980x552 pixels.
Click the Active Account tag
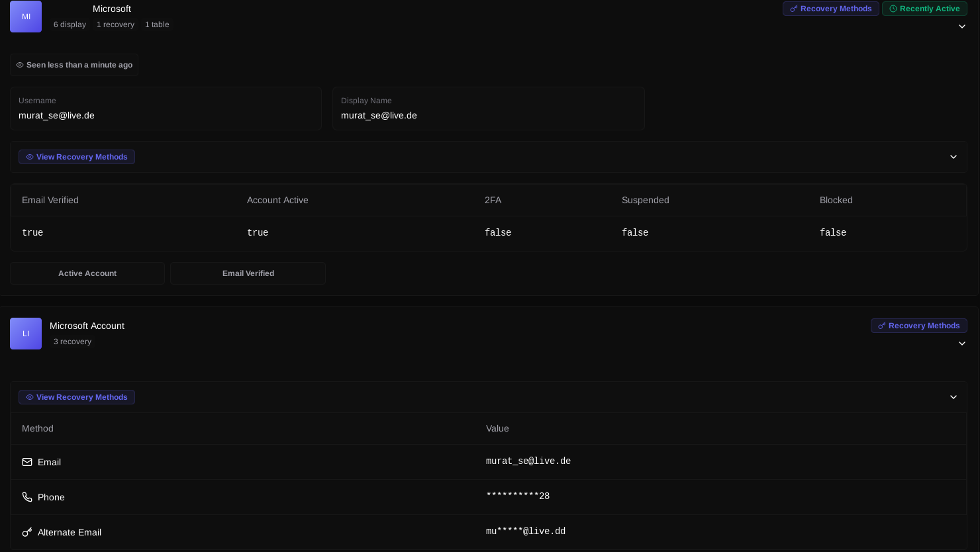pyautogui.click(x=87, y=273)
